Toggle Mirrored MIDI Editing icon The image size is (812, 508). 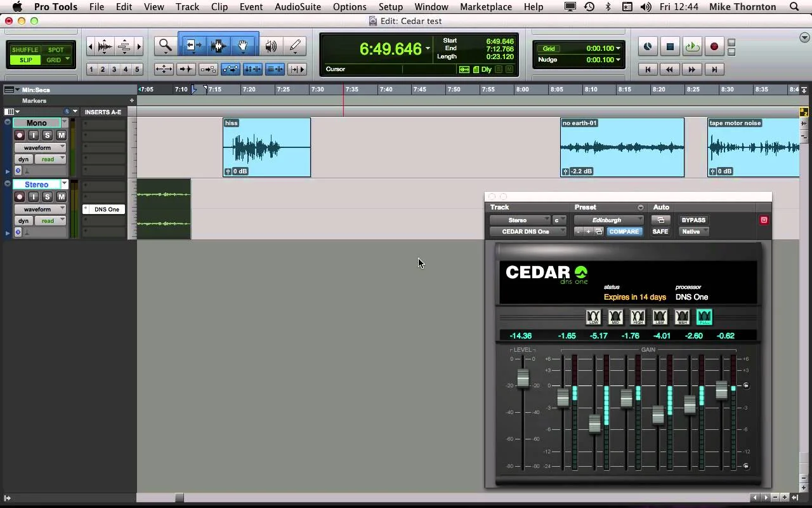pyautogui.click(x=208, y=69)
